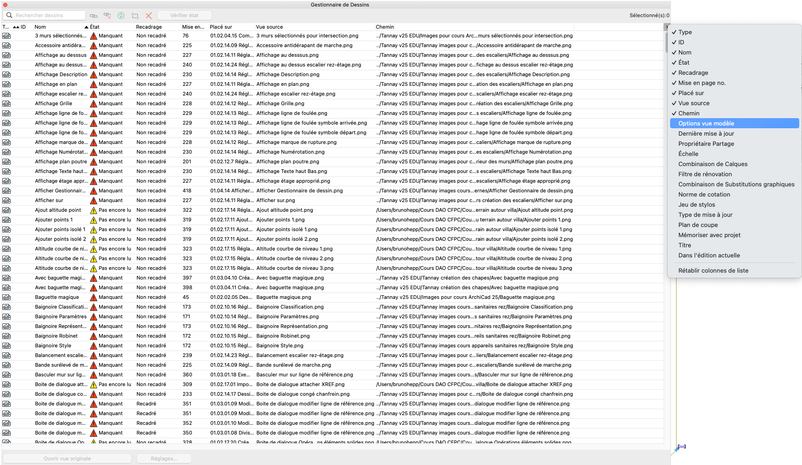Click the magnifier icon in search field
The width and height of the screenshot is (802, 465).
[x=9, y=15]
